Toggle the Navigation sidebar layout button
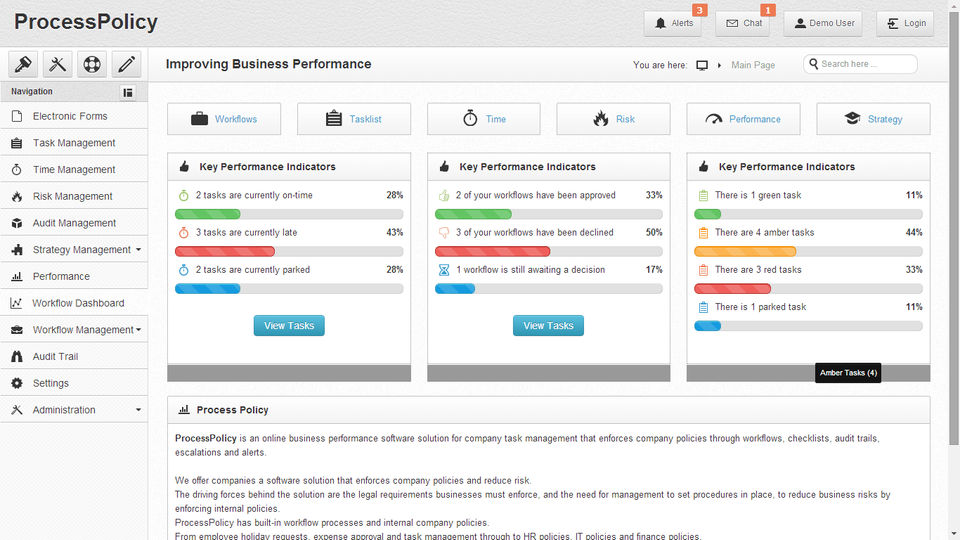Screen dimensions: 960x540 pyautogui.click(x=128, y=92)
